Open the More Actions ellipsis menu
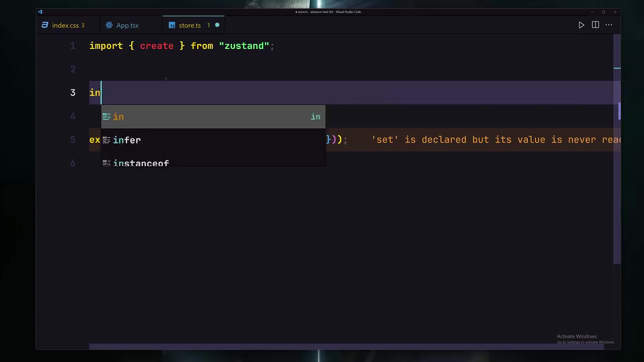This screenshot has width=644, height=362. click(609, 25)
